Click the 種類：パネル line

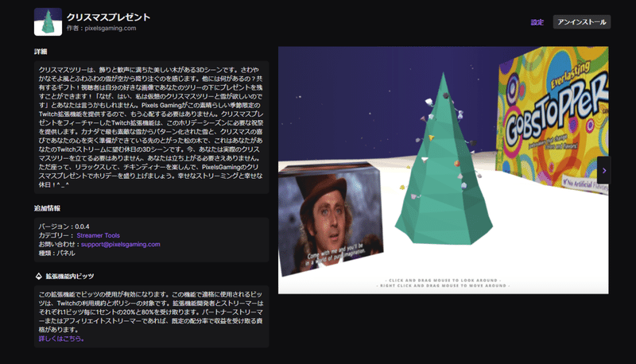56,254
